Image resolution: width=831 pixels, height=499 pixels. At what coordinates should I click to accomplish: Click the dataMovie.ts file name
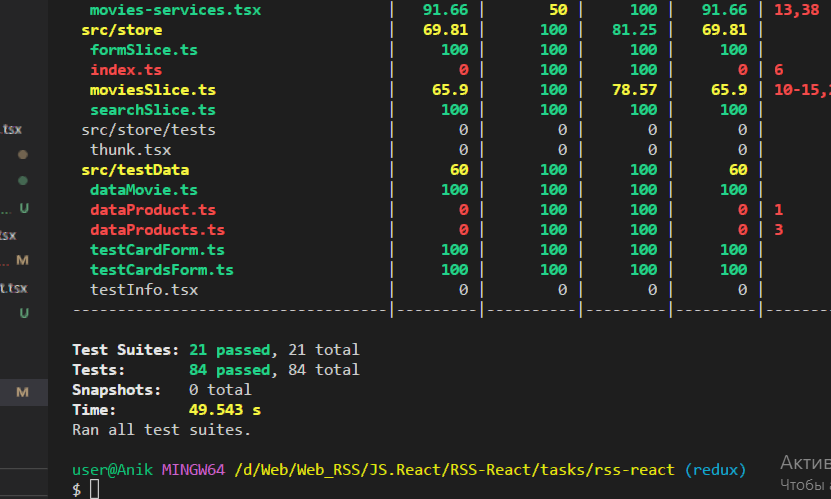coord(144,190)
